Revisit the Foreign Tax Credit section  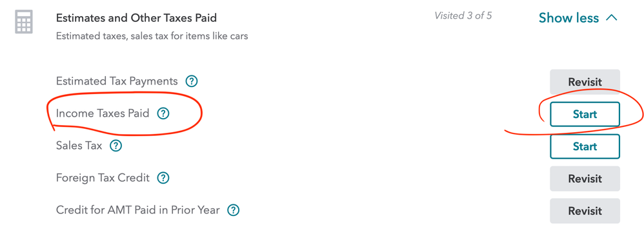585,179
